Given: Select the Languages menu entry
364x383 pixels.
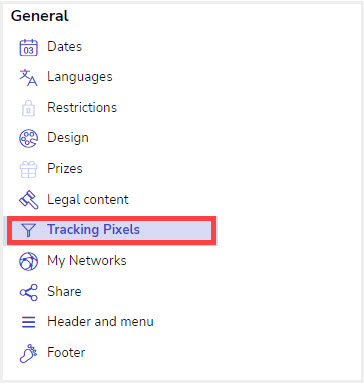Looking at the screenshot, I should [80, 77].
